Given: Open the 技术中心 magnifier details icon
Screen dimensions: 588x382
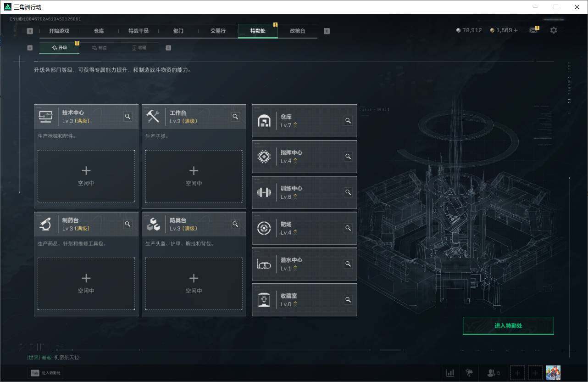Looking at the screenshot, I should tap(128, 117).
